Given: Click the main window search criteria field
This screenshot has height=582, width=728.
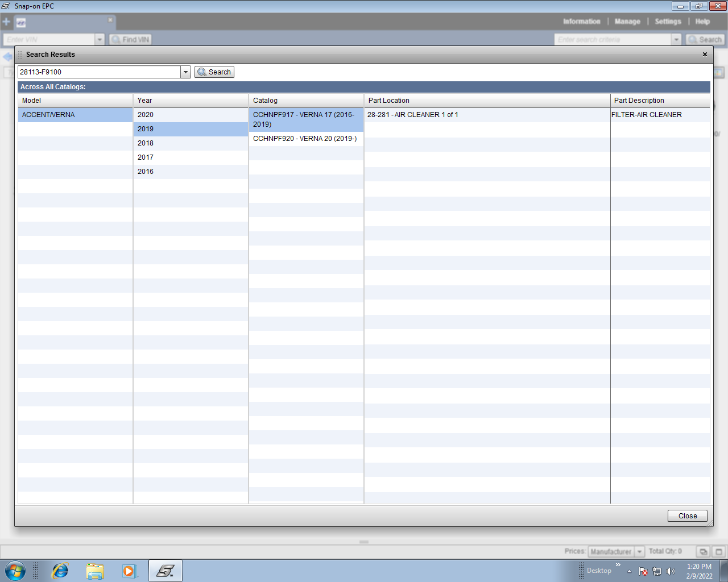Looking at the screenshot, I should (x=613, y=39).
